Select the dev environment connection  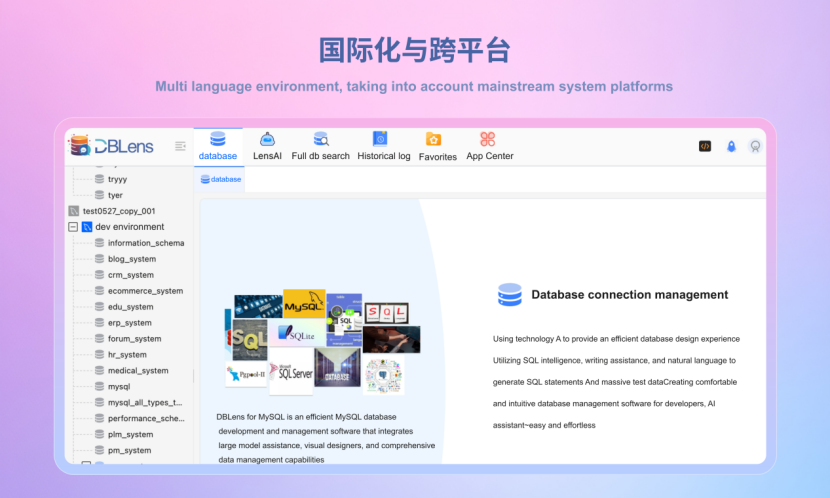[x=130, y=227]
